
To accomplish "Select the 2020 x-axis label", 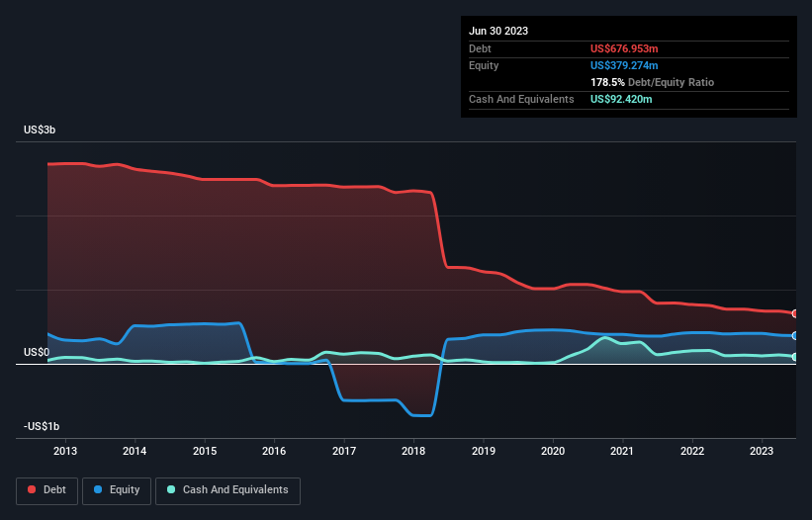I will pos(553,451).
